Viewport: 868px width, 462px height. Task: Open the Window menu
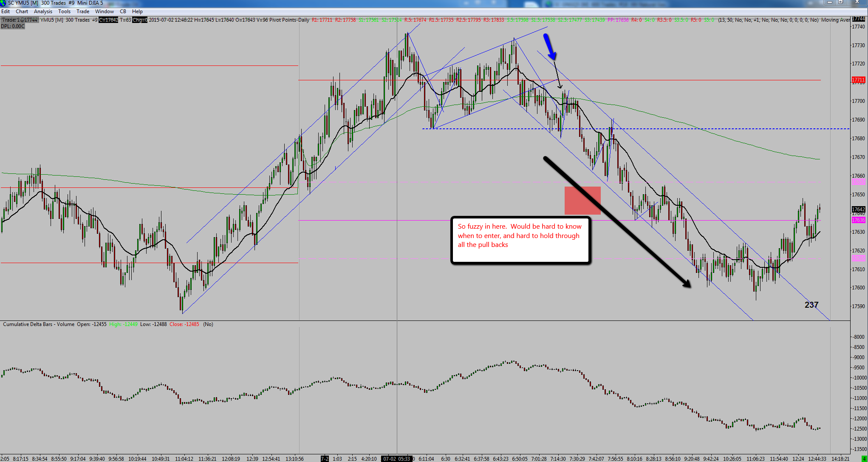click(x=105, y=11)
